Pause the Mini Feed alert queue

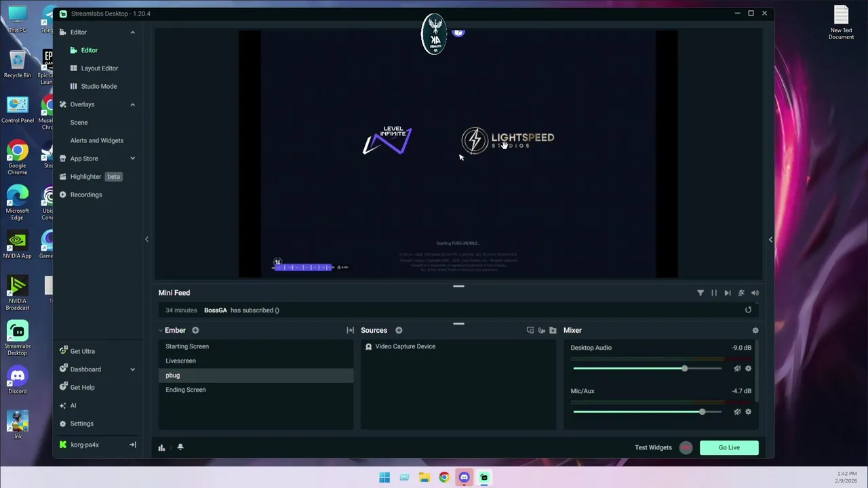[714, 293]
